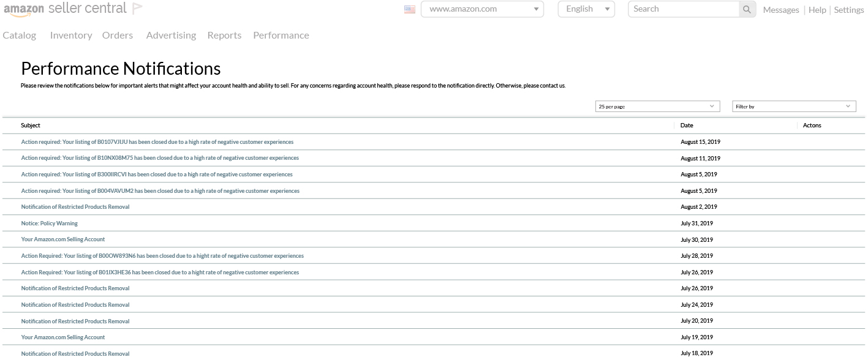Open the Filter by dropdown

pyautogui.click(x=793, y=106)
